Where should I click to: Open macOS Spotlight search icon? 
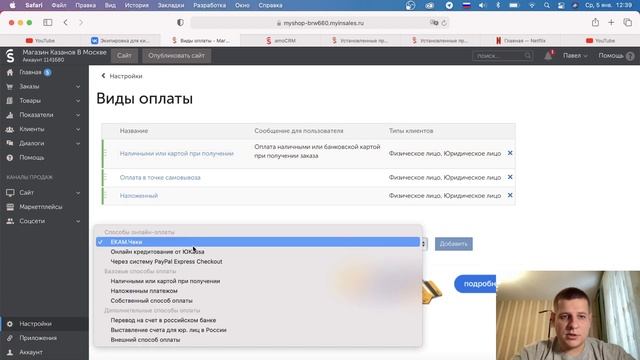tap(547, 5)
